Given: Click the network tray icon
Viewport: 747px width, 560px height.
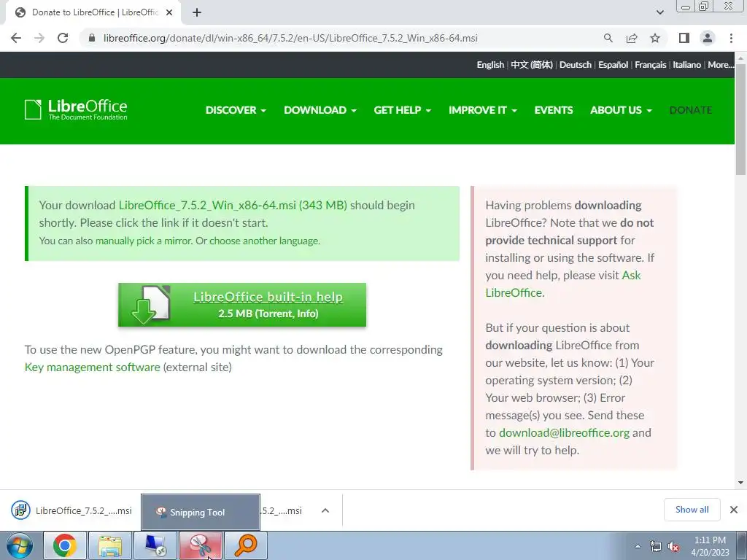Looking at the screenshot, I should click(656, 546).
